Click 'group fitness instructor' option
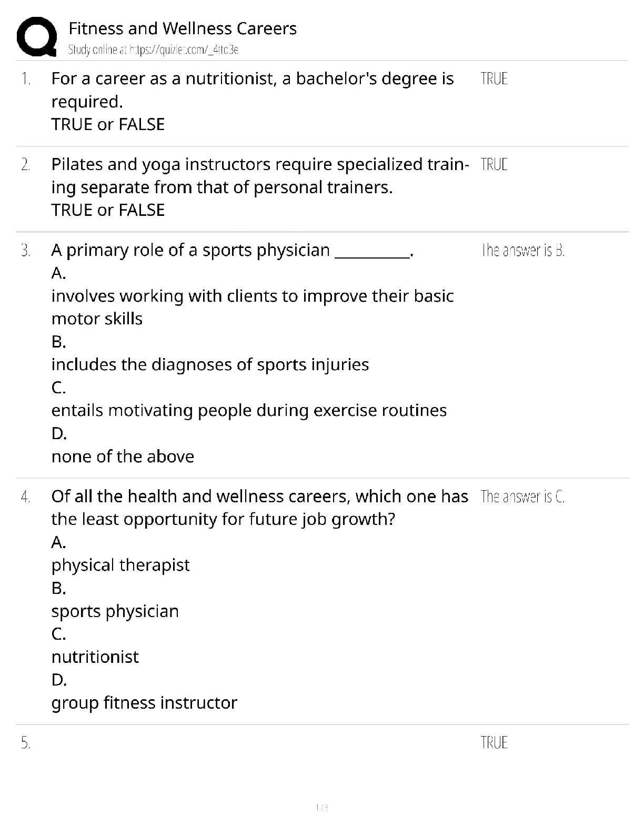644x834 pixels. [144, 702]
